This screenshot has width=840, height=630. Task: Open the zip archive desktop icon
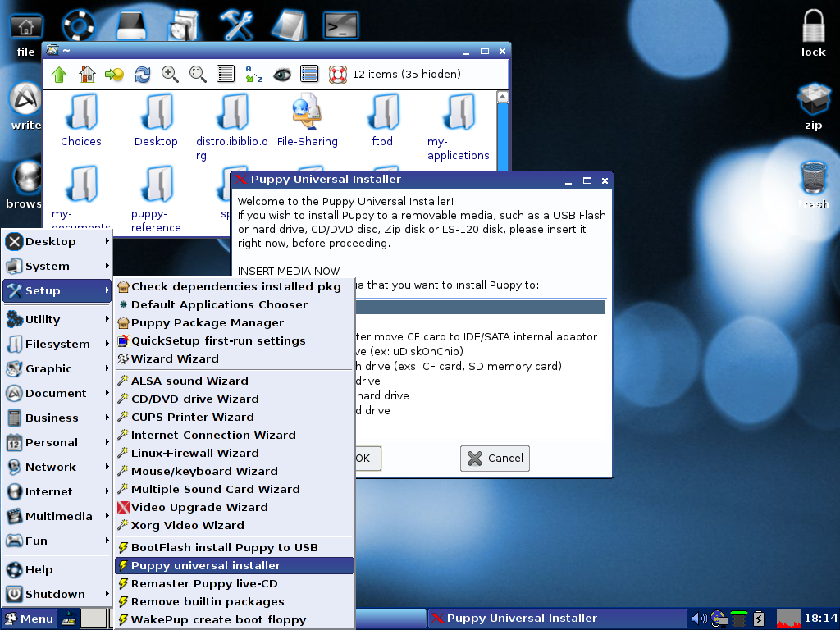tap(813, 107)
